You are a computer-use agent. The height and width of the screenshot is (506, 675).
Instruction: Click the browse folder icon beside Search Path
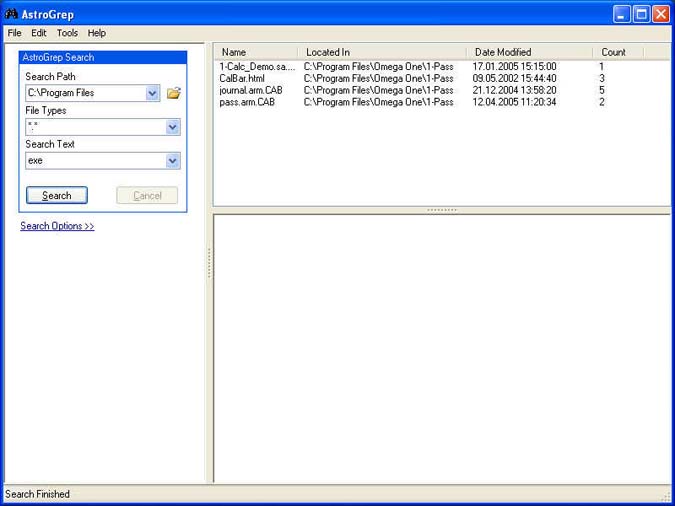[x=174, y=93]
